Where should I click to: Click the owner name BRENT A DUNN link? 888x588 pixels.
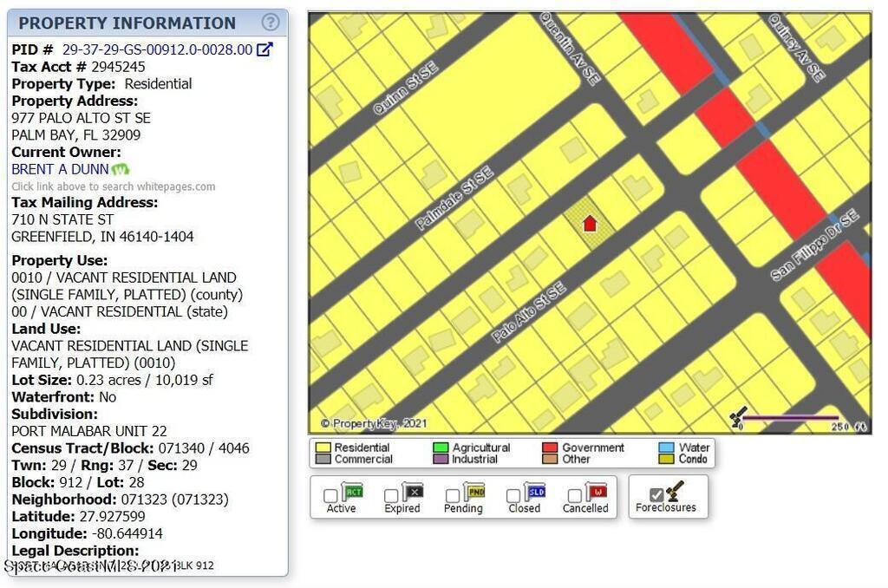click(x=60, y=169)
